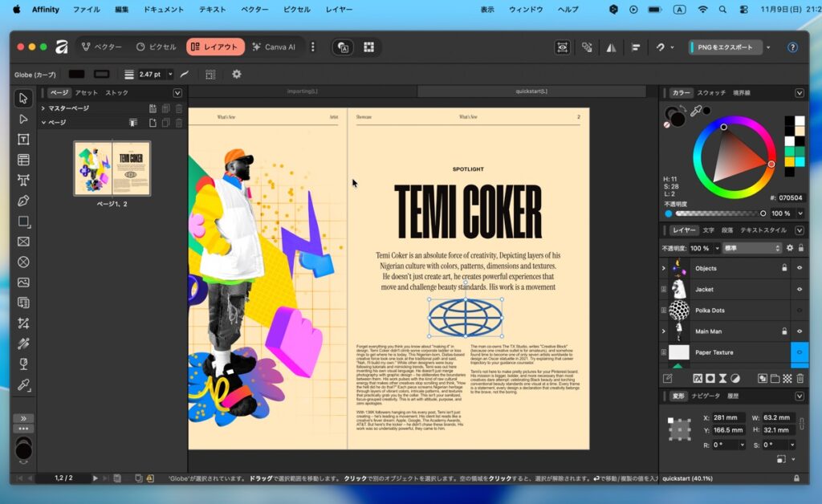Click the yellow swatch in recent colors
This screenshot has width=822, height=504.
pyautogui.click(x=790, y=161)
